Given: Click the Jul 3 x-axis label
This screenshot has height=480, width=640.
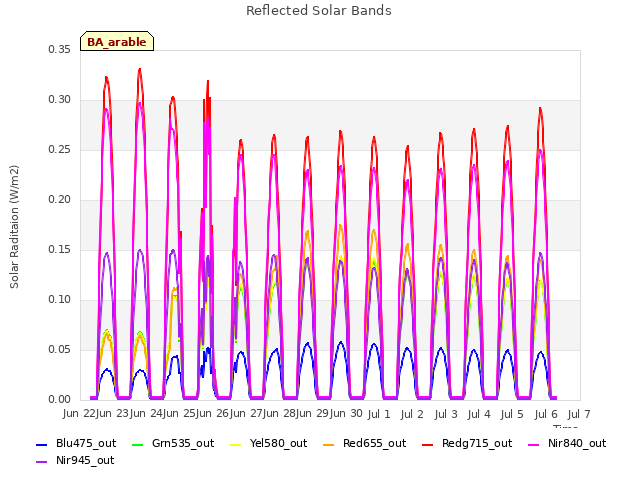Looking at the screenshot, I should click(x=445, y=414).
